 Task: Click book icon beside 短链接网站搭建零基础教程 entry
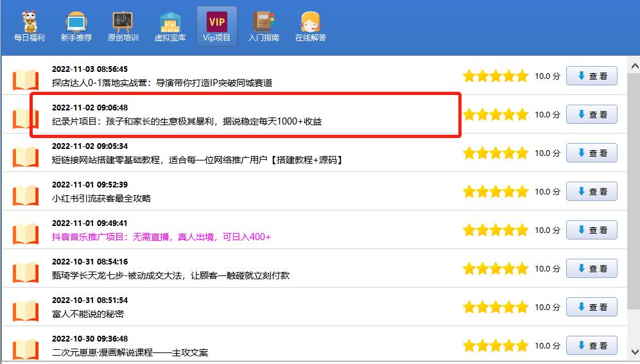pyautogui.click(x=25, y=156)
